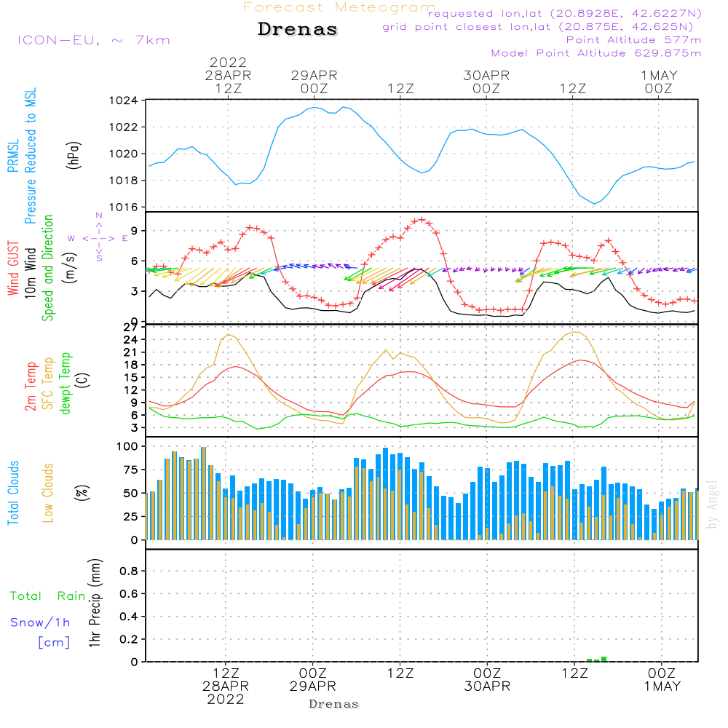728x728 pixels.
Task: Click the 1MAY 00Z bottom axis label
Action: [x=662, y=679]
